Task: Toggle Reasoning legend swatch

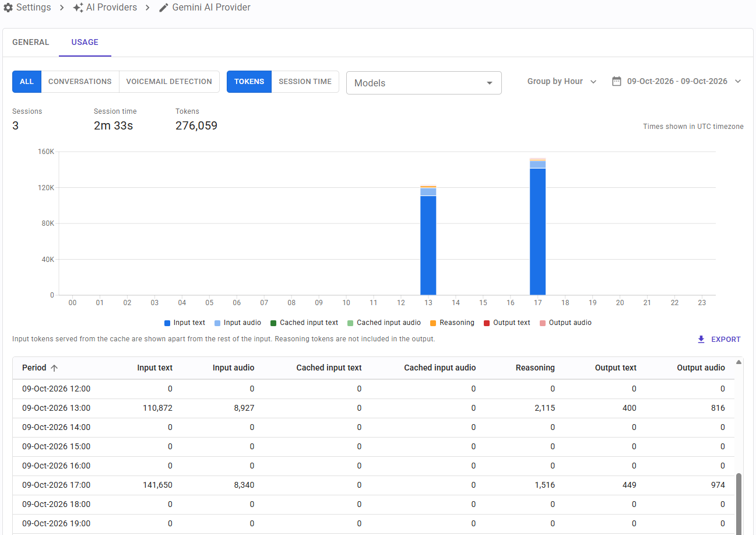Action: (x=434, y=323)
